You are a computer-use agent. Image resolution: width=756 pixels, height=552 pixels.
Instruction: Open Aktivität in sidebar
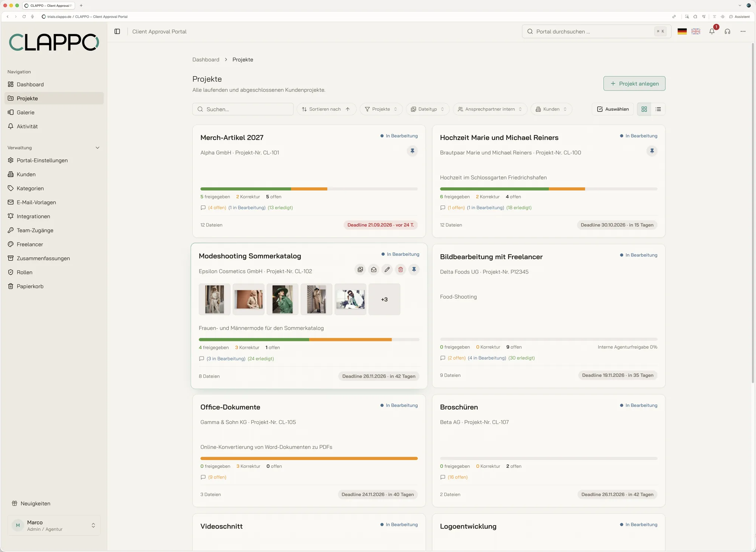click(54, 126)
